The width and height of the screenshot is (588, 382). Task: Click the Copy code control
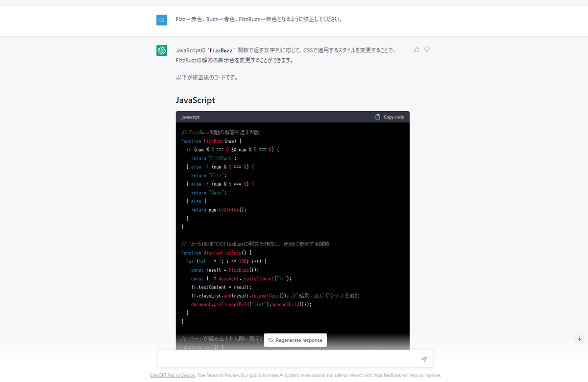[x=390, y=117]
